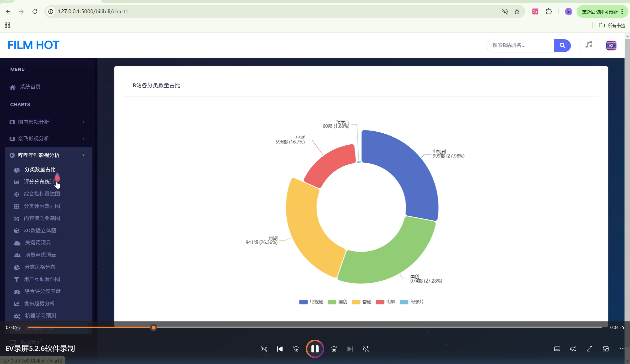Click the blue search magnifier button
630x364 pixels.
click(x=562, y=46)
